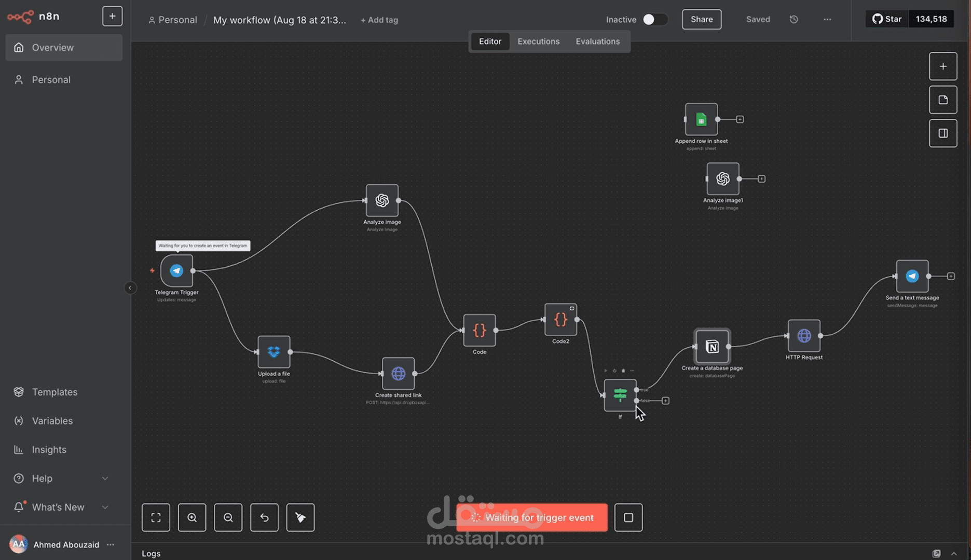This screenshot has height=560, width=971.
Task: Open the Code2 node
Action: [560, 319]
